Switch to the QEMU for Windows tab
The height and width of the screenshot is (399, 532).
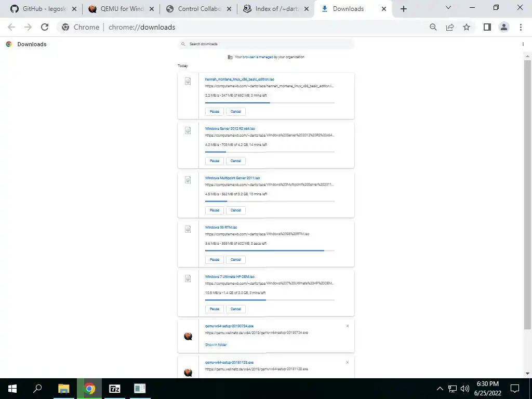[x=122, y=9]
